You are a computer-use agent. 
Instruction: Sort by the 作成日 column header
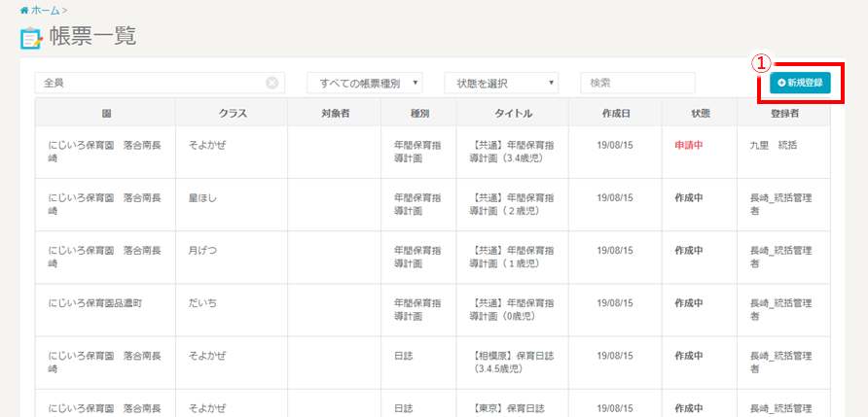coord(616,114)
